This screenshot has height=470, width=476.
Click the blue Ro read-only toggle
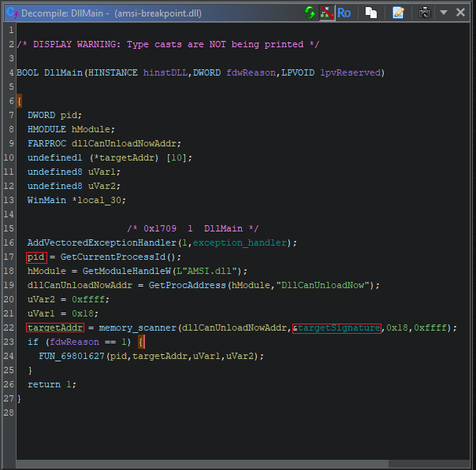(x=344, y=13)
